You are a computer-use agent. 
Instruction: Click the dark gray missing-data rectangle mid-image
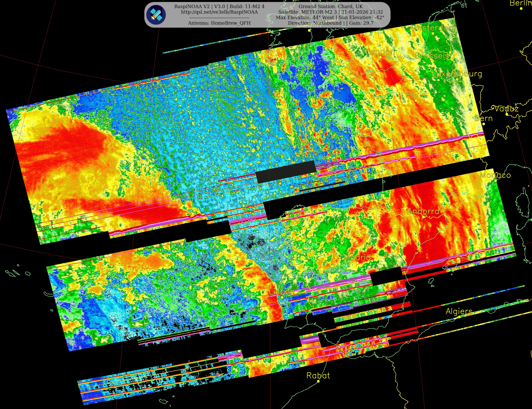(x=285, y=172)
